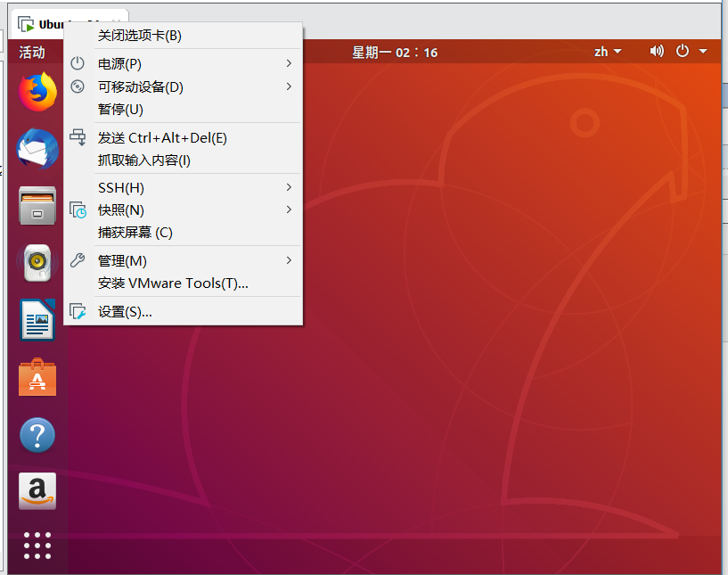Select 抓取输入内容(I) menu entry
The height and width of the screenshot is (575, 728).
point(183,160)
